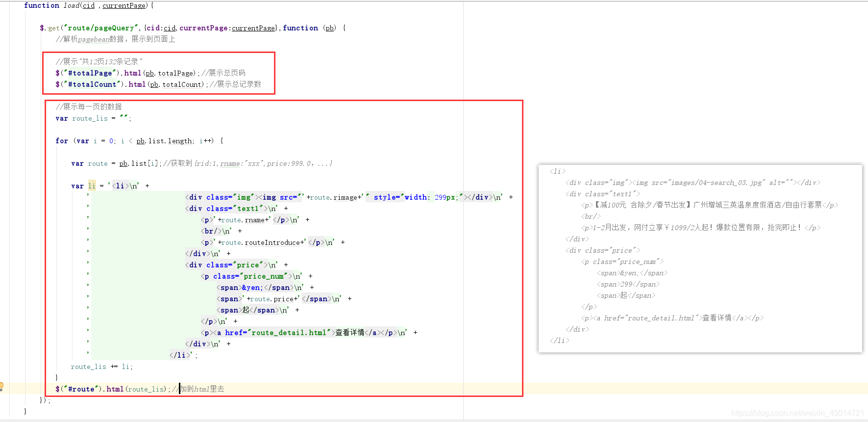This screenshot has width=868, height=422.
Task: Click the 'route_lis += li;' statement
Action: [x=101, y=367]
